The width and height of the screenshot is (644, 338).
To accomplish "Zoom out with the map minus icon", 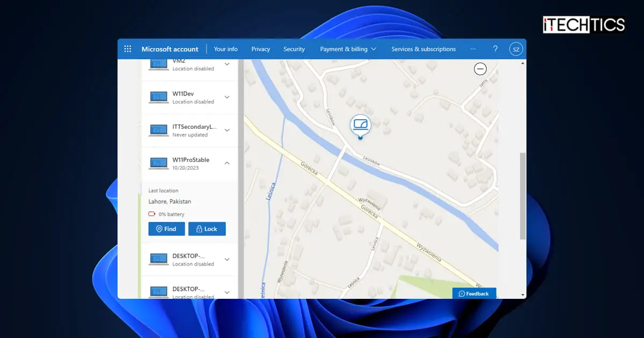I will [x=480, y=69].
